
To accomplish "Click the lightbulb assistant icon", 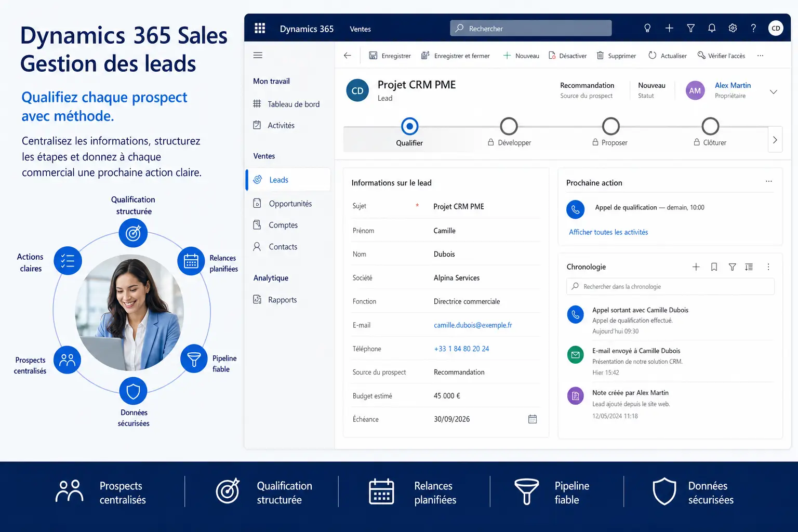I will click(647, 28).
